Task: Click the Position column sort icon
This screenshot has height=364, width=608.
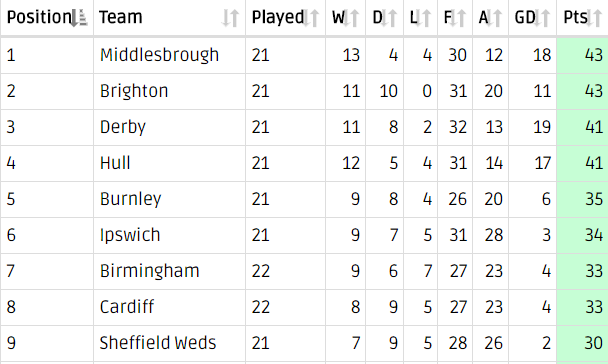Action: pyautogui.click(x=79, y=18)
